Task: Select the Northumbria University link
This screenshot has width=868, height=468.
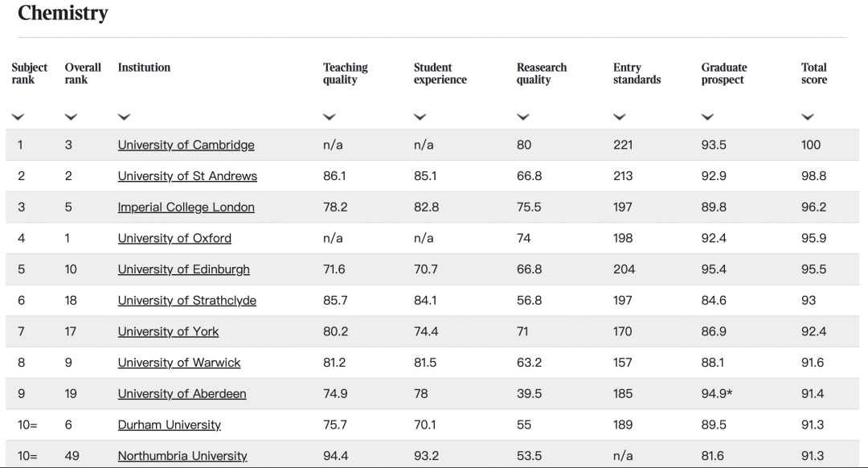Action: click(182, 456)
